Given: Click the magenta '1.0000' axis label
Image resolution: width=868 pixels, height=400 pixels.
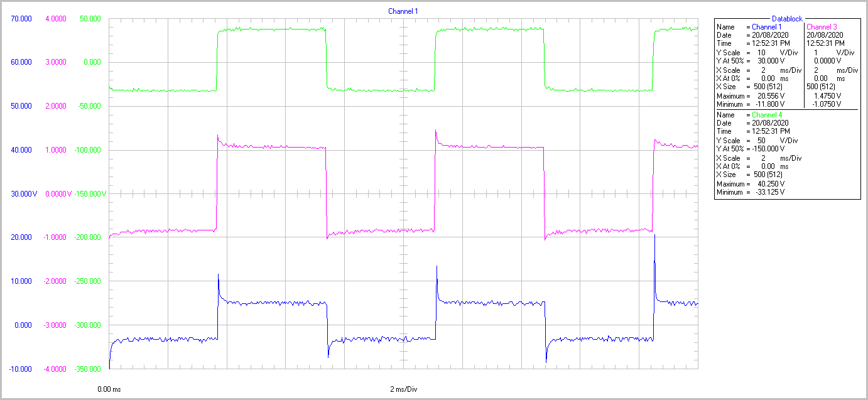Looking at the screenshot, I should [x=56, y=150].
